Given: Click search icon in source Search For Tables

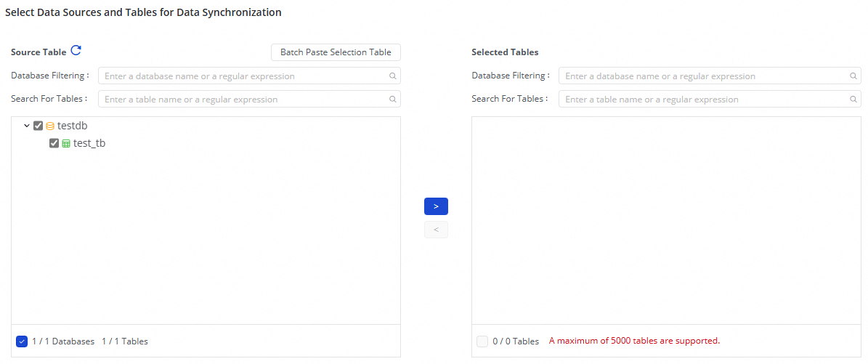Looking at the screenshot, I should (392, 99).
